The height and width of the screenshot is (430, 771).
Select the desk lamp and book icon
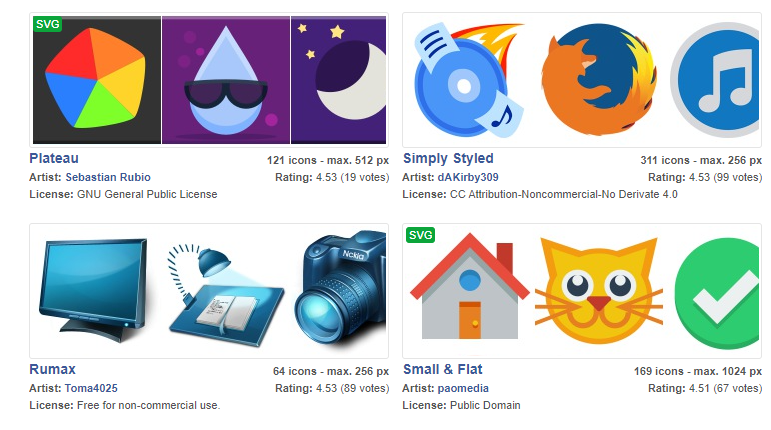pos(225,295)
